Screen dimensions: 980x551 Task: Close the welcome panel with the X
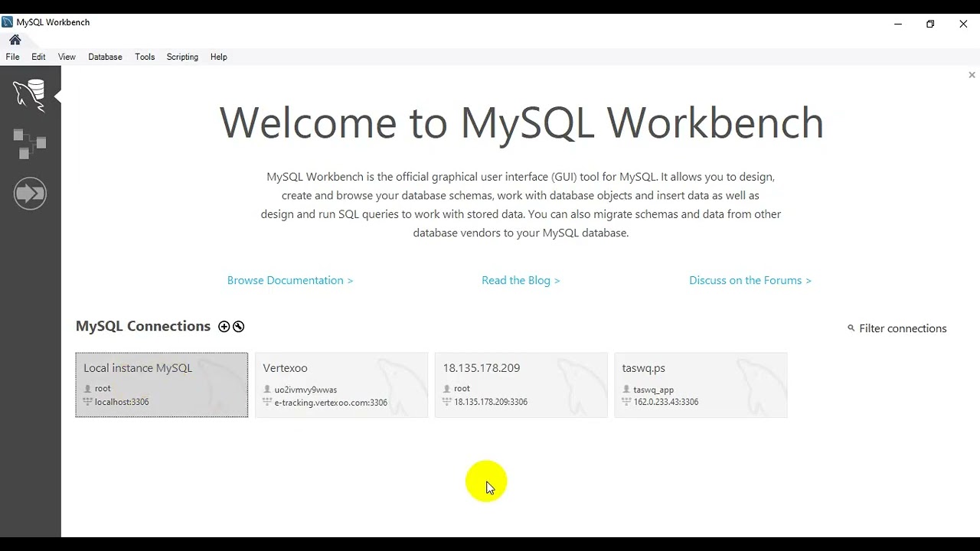pos(972,75)
